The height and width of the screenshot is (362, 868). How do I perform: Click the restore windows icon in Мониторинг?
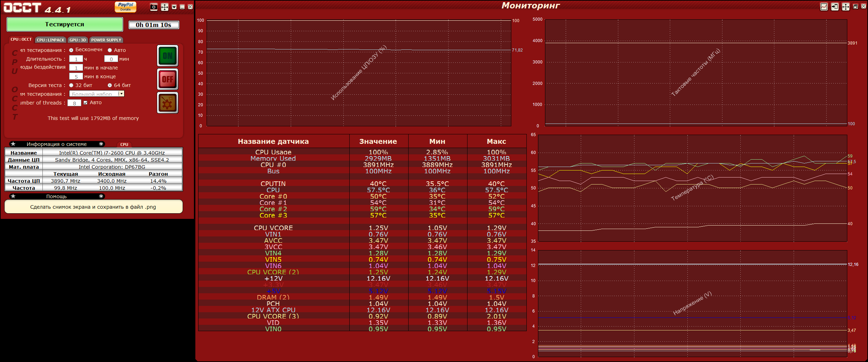855,7
